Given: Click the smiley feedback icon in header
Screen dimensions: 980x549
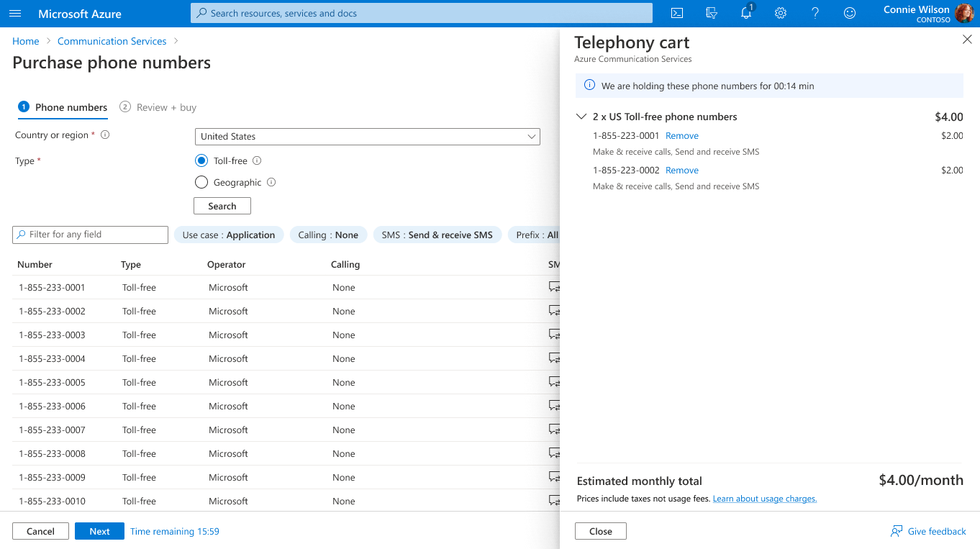Looking at the screenshot, I should click(x=850, y=14).
